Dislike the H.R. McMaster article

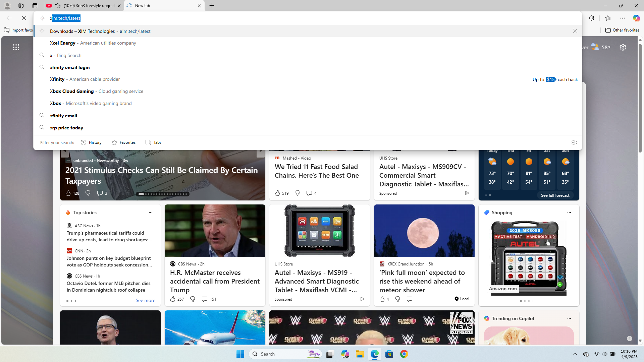193,299
